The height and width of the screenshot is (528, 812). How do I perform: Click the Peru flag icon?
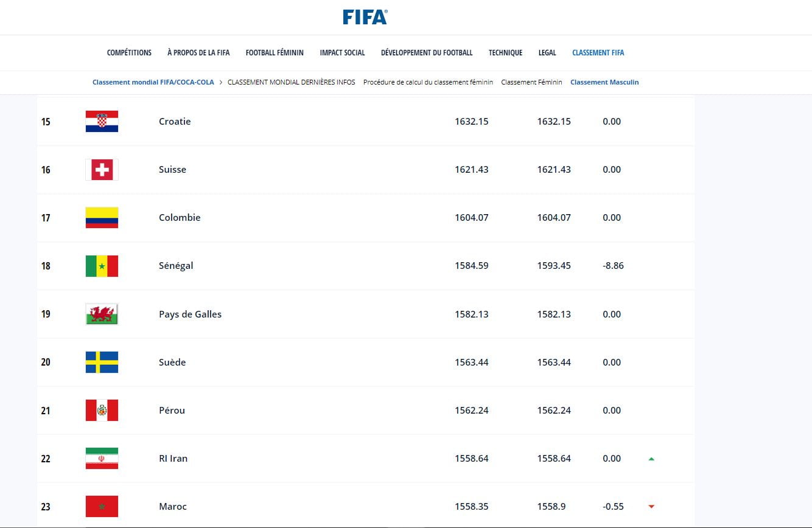(102, 410)
